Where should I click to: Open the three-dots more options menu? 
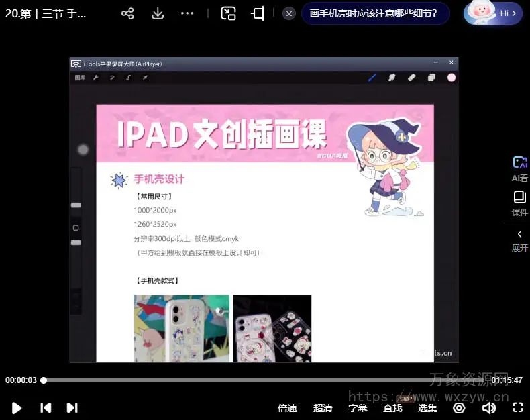[187, 13]
